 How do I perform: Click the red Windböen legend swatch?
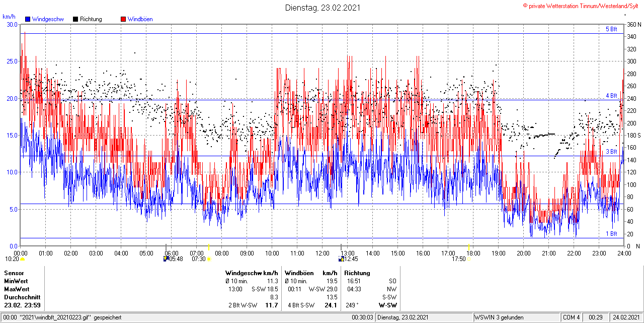tap(123, 19)
